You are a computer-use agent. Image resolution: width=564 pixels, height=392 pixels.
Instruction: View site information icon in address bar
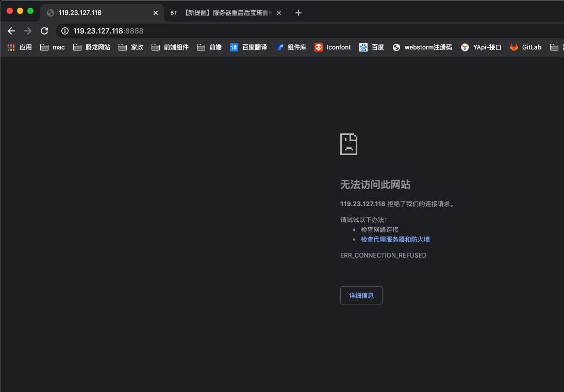click(65, 31)
